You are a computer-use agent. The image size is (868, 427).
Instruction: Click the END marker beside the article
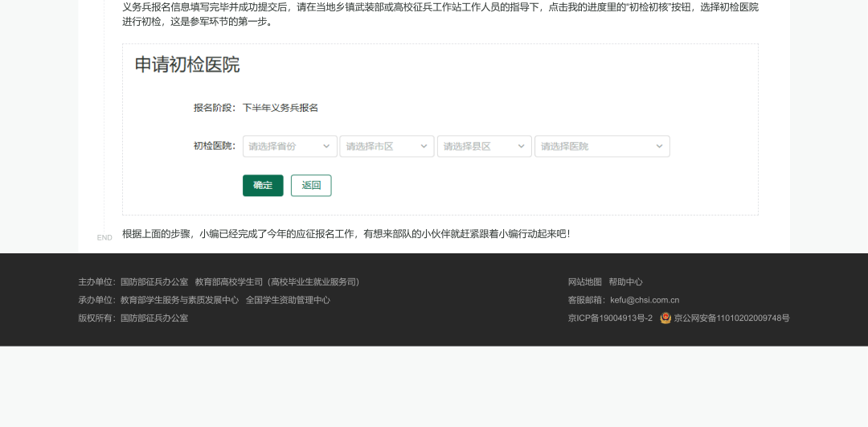(104, 238)
